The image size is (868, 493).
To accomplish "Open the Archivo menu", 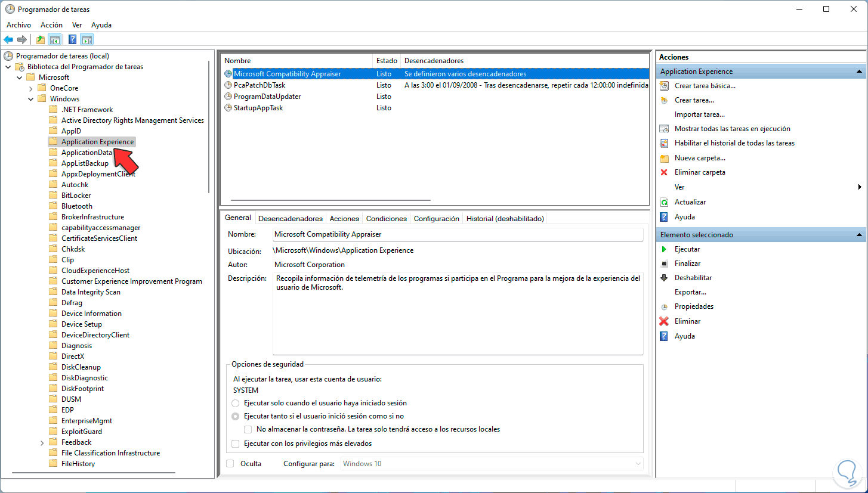I will (18, 25).
